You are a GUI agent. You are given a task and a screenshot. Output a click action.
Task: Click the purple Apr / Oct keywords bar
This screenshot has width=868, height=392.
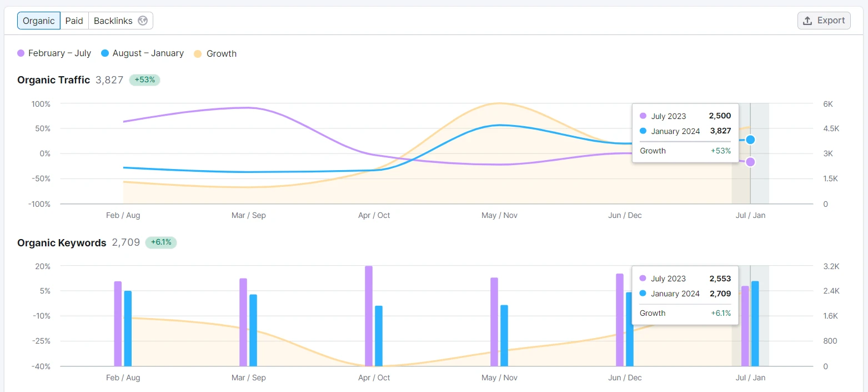[369, 316]
